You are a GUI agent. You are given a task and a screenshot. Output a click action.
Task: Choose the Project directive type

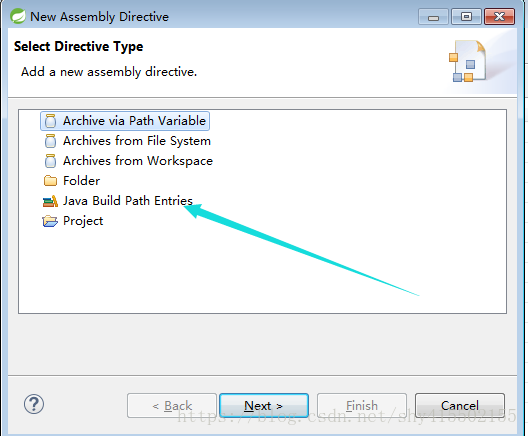[73, 221]
